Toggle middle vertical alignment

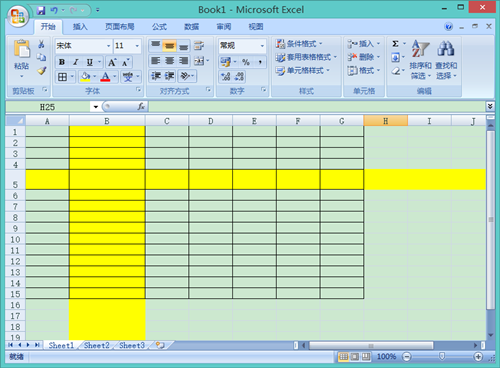169,45
